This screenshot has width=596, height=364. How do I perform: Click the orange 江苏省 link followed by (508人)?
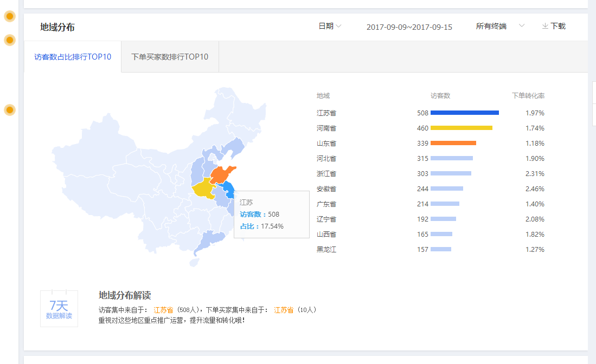click(163, 310)
